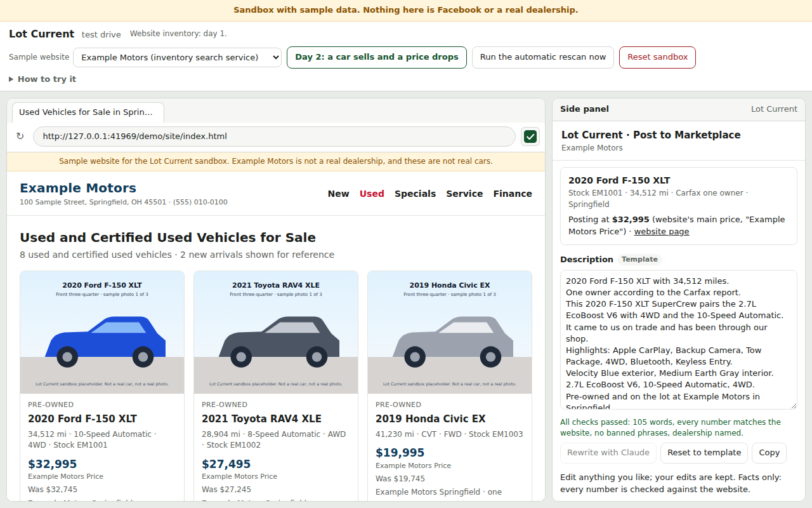Open the Service nav item
The height and width of the screenshot is (508, 812).
click(x=464, y=194)
